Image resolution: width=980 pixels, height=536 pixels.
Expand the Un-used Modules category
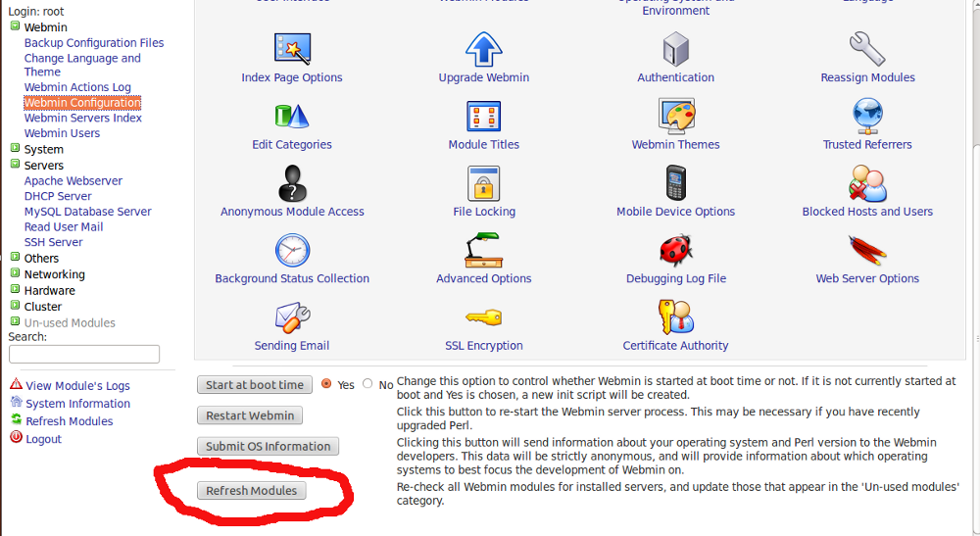(15, 321)
